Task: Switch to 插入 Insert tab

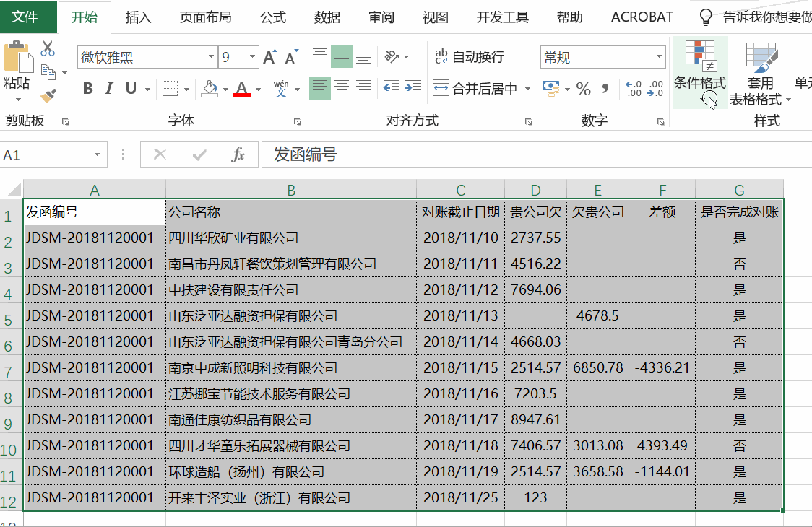Action: [138, 17]
